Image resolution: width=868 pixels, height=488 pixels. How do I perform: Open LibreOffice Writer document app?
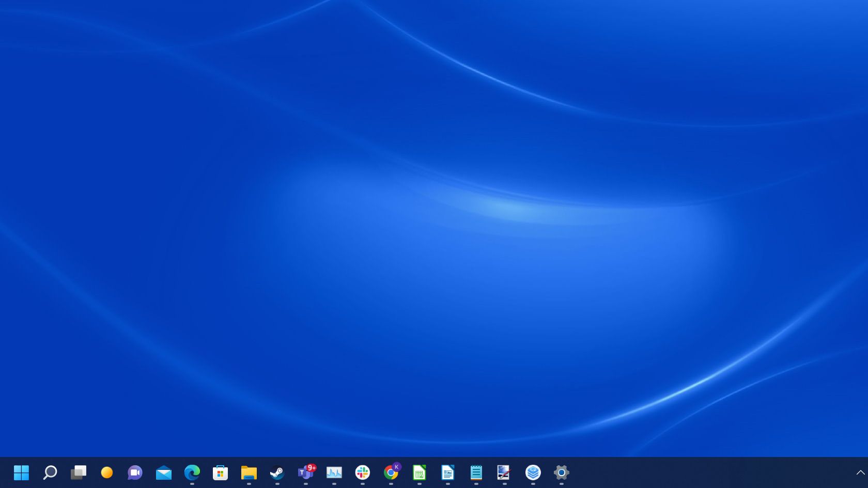[448, 473]
